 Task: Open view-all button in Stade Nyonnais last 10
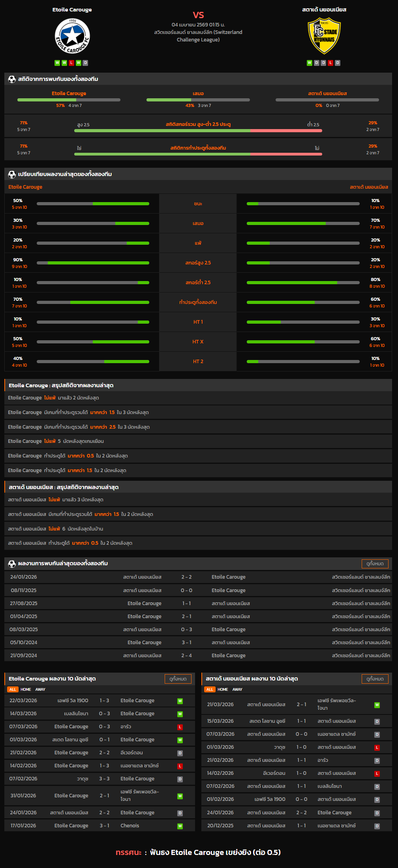coord(375,679)
